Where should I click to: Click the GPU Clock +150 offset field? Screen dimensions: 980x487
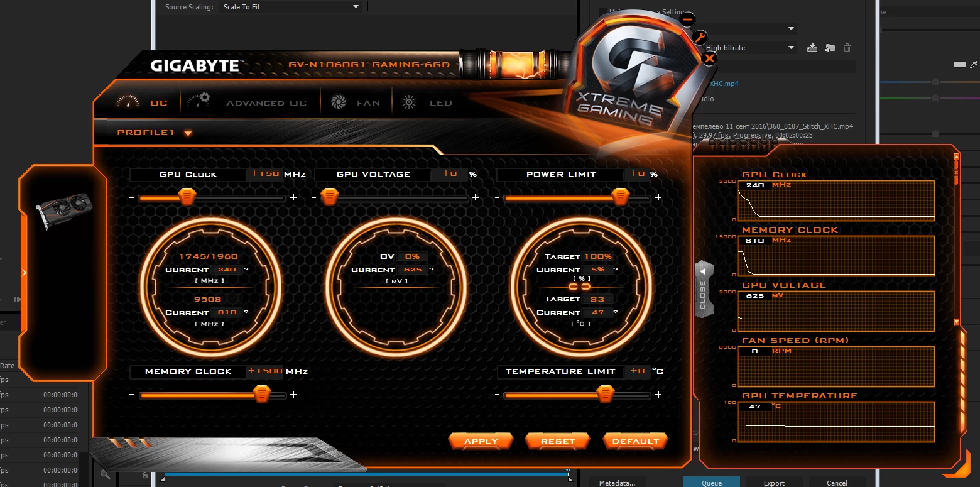point(264,174)
